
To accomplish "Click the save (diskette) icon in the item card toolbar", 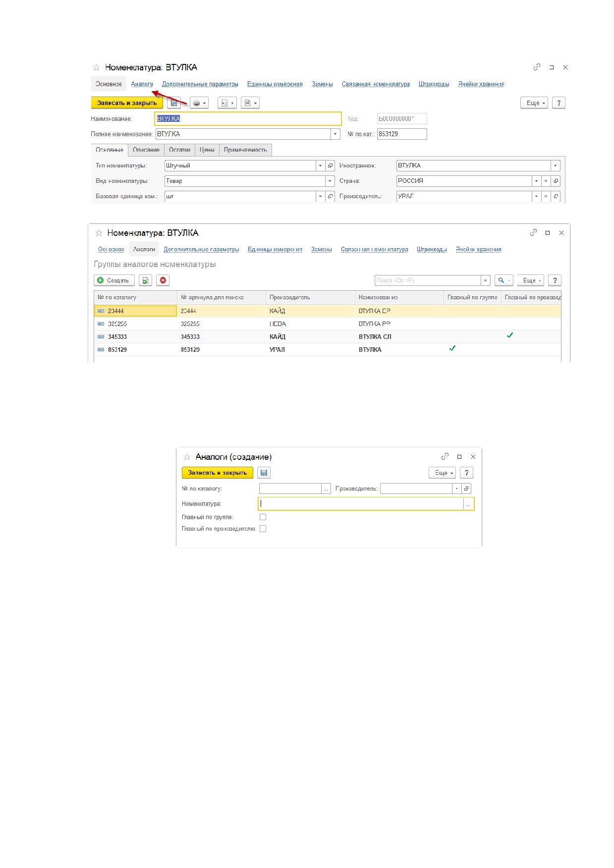I will click(x=174, y=103).
